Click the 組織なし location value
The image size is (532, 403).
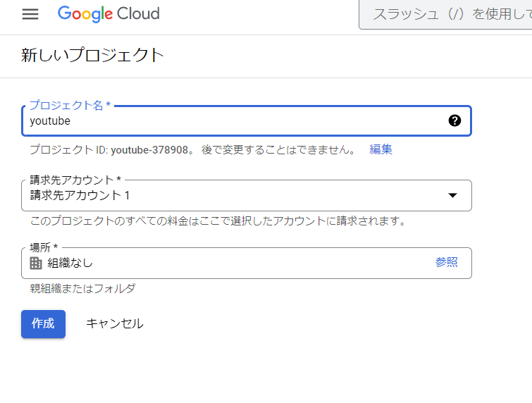(x=70, y=263)
